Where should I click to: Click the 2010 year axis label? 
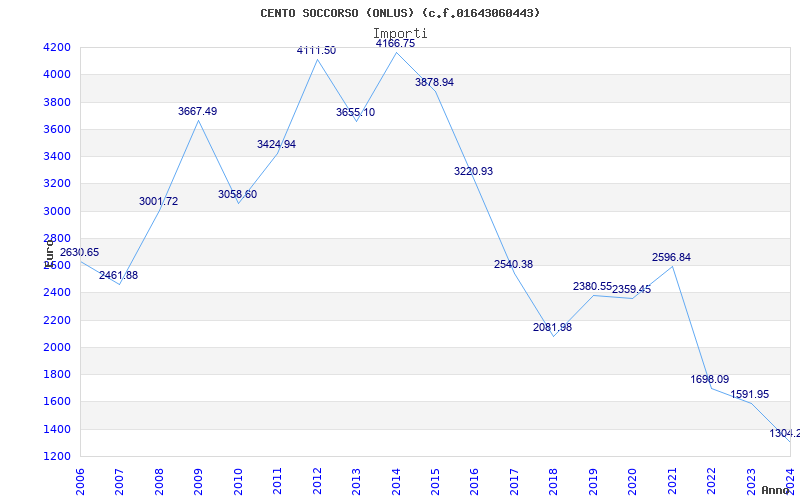[238, 482]
